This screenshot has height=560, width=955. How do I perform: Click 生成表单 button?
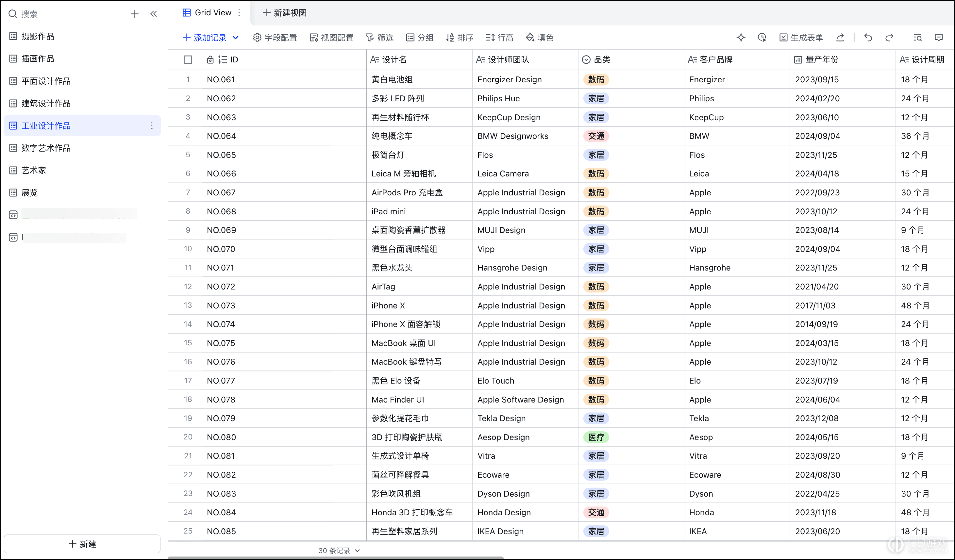(x=801, y=38)
